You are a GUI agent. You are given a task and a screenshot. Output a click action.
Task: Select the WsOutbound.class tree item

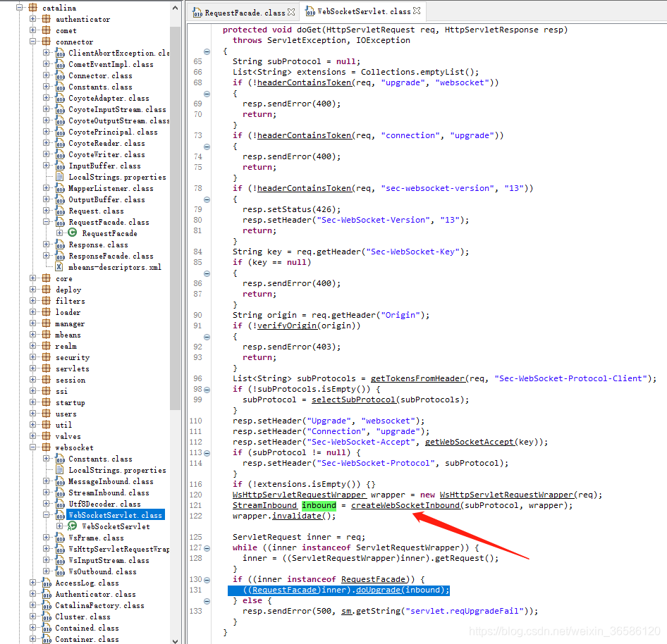click(x=102, y=571)
